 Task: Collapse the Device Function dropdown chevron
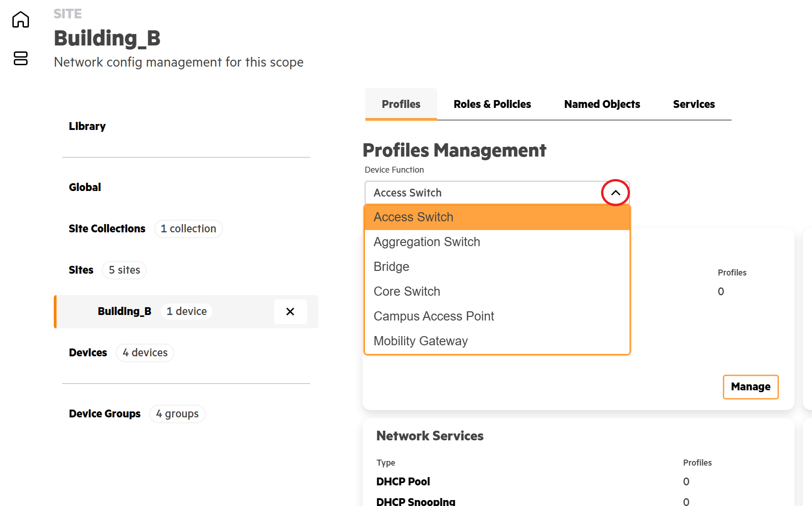pos(615,193)
